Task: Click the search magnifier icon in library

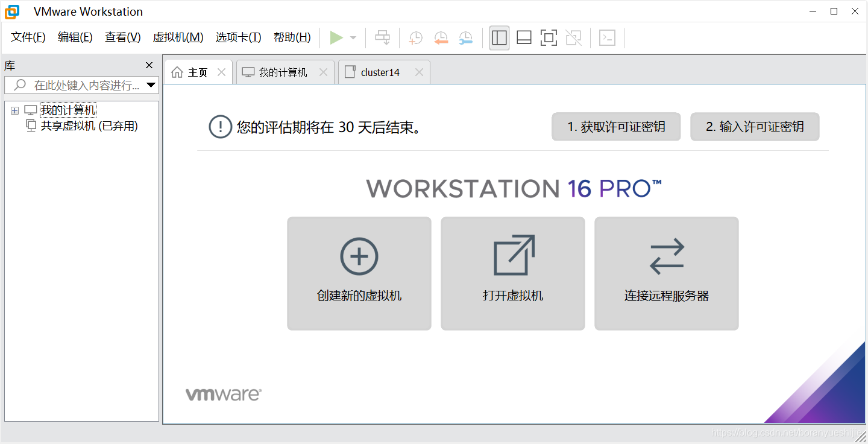Action: click(20, 85)
